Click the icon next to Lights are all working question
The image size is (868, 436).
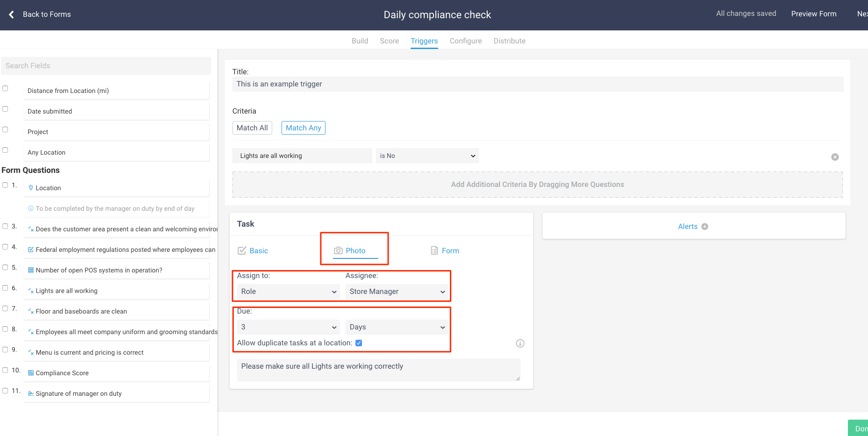[x=31, y=291]
